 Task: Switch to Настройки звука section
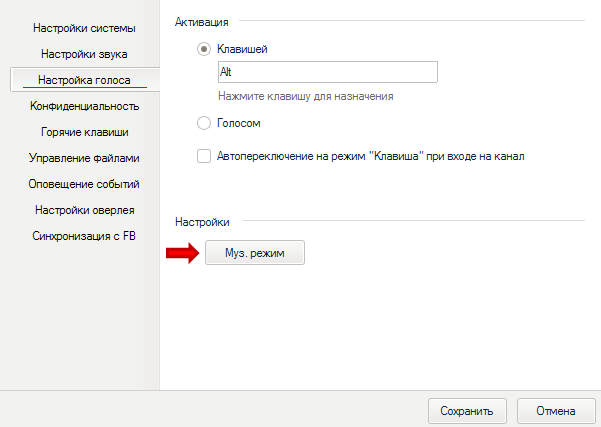(x=84, y=54)
